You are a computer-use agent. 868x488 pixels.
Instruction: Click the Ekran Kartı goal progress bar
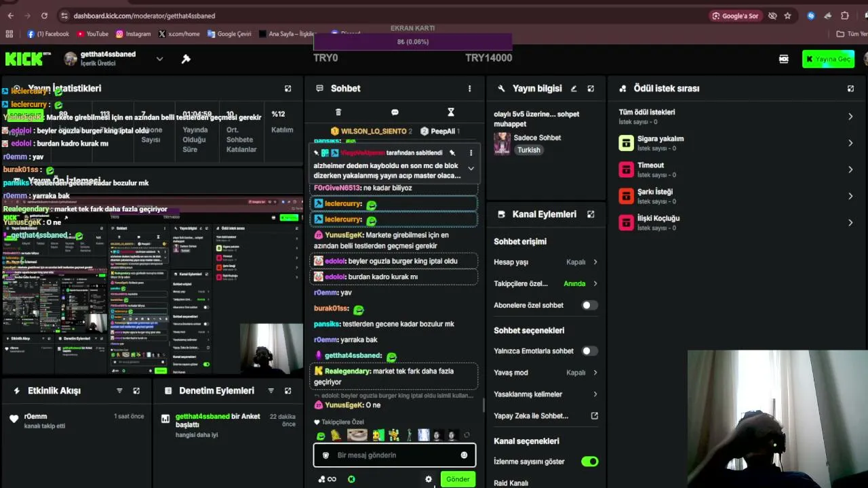(x=412, y=42)
